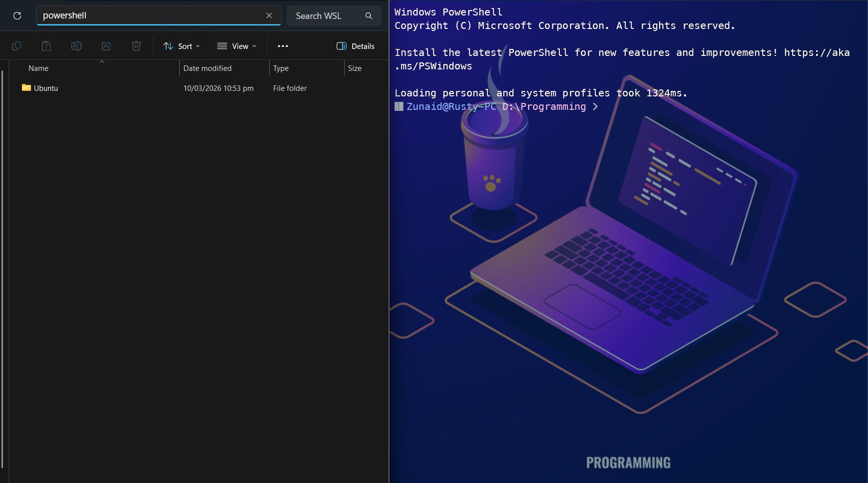Click the Paste toolbar icon
868x483 pixels.
(x=46, y=46)
